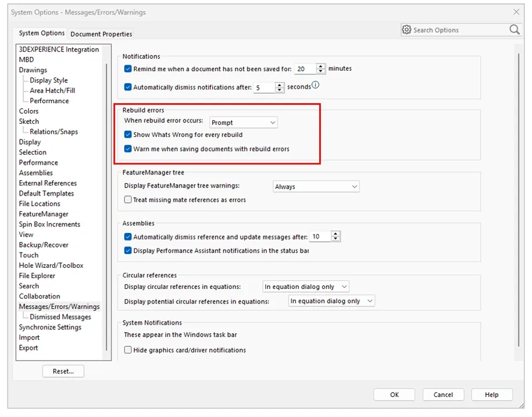Open Display potential circular references dropdown

(331, 301)
